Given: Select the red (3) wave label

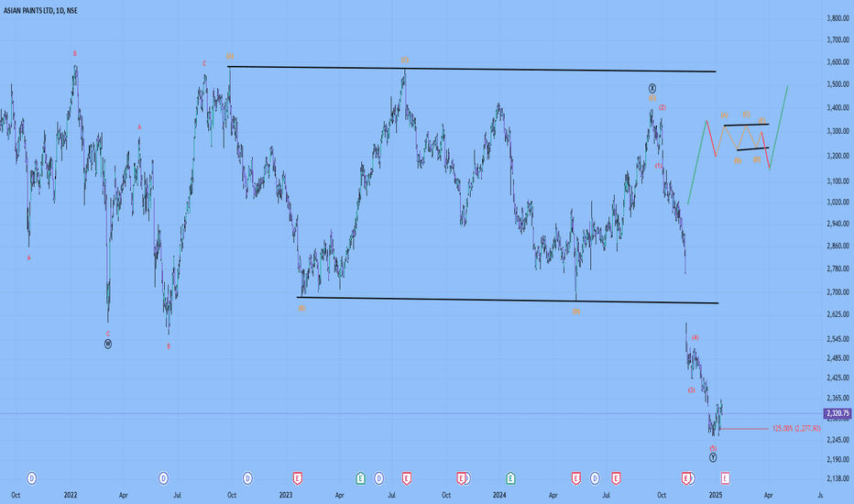Looking at the screenshot, I should click(x=691, y=390).
